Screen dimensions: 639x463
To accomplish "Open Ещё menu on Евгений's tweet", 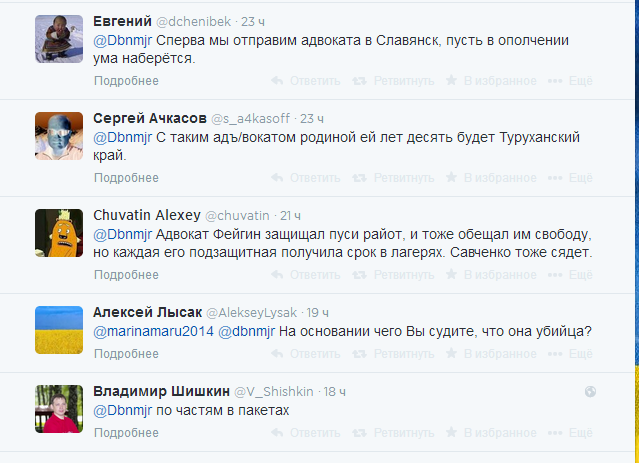I will click(570, 81).
